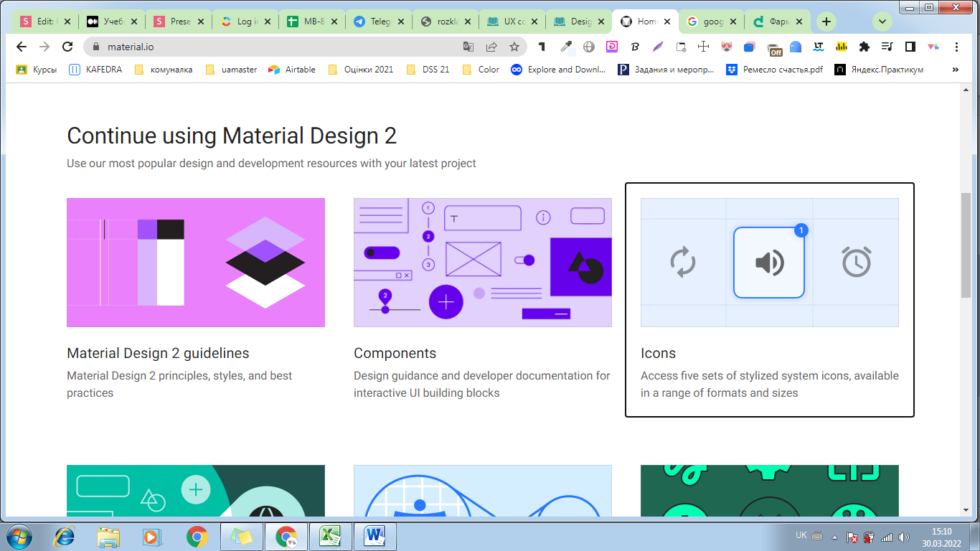
Task: Open the yellow bar-chart extension icon
Action: [x=842, y=47]
